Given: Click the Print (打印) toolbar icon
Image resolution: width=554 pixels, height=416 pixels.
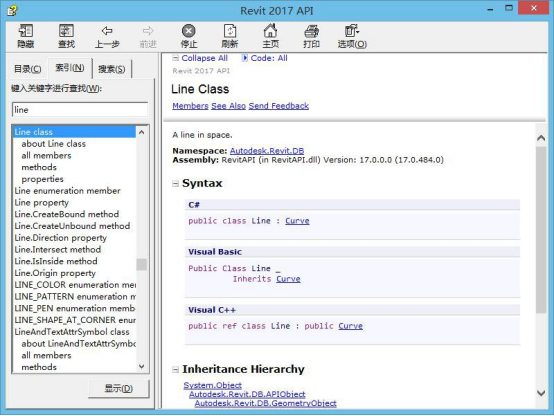Looking at the screenshot, I should pos(311,31).
